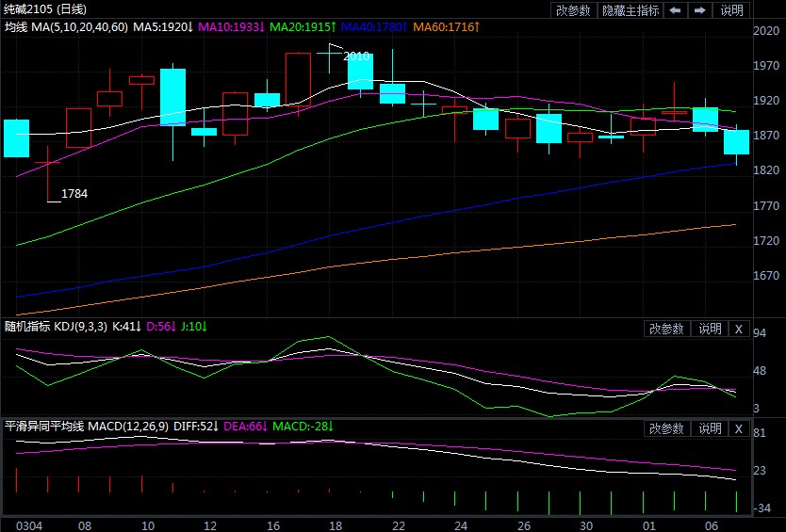Hide the main indicator with 隐藏主指标
The width and height of the screenshot is (786, 532).
click(x=630, y=10)
